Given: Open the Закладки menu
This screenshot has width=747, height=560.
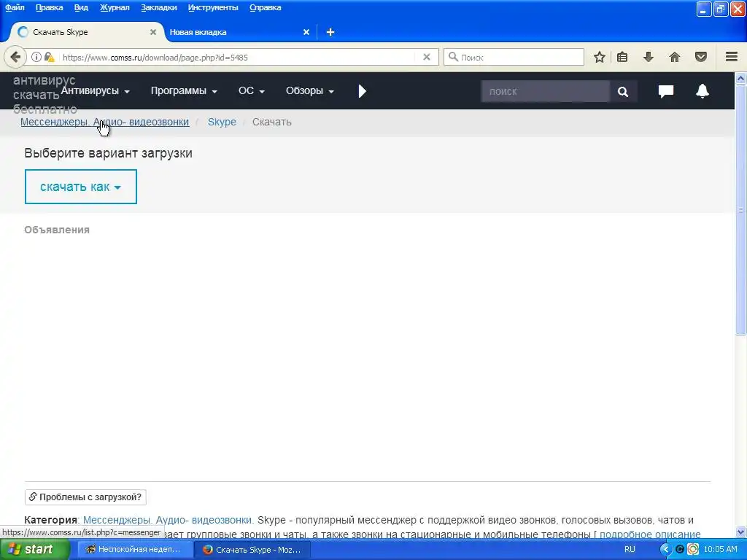Looking at the screenshot, I should [x=158, y=7].
